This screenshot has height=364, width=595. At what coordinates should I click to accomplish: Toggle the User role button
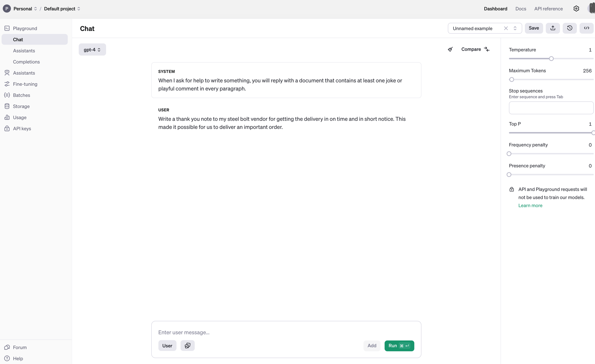pos(167,346)
